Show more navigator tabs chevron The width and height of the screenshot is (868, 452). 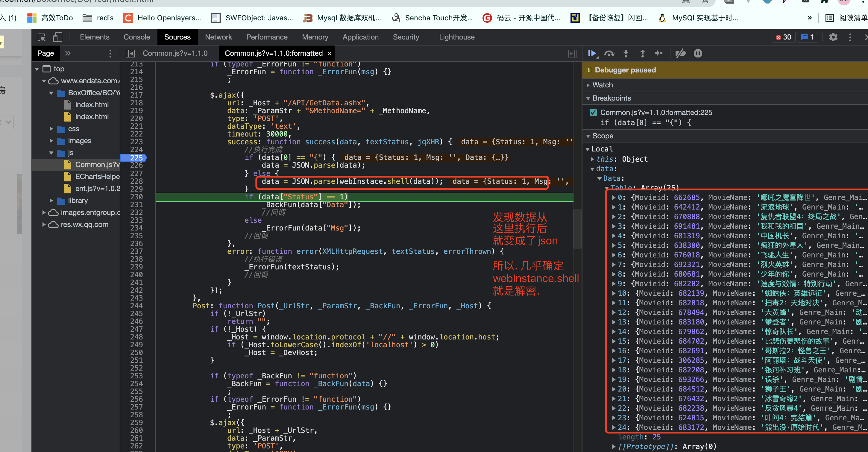68,53
